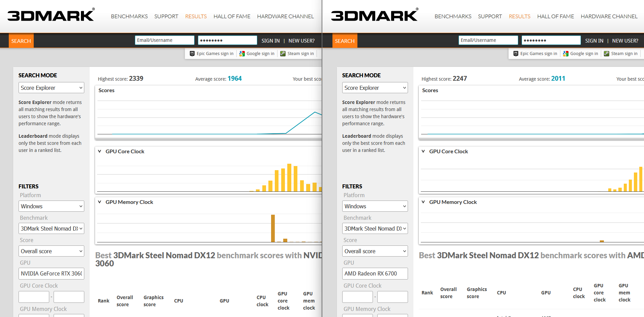This screenshot has width=644, height=317.
Task: Click Graphics score column header, left window
Action: [153, 301]
